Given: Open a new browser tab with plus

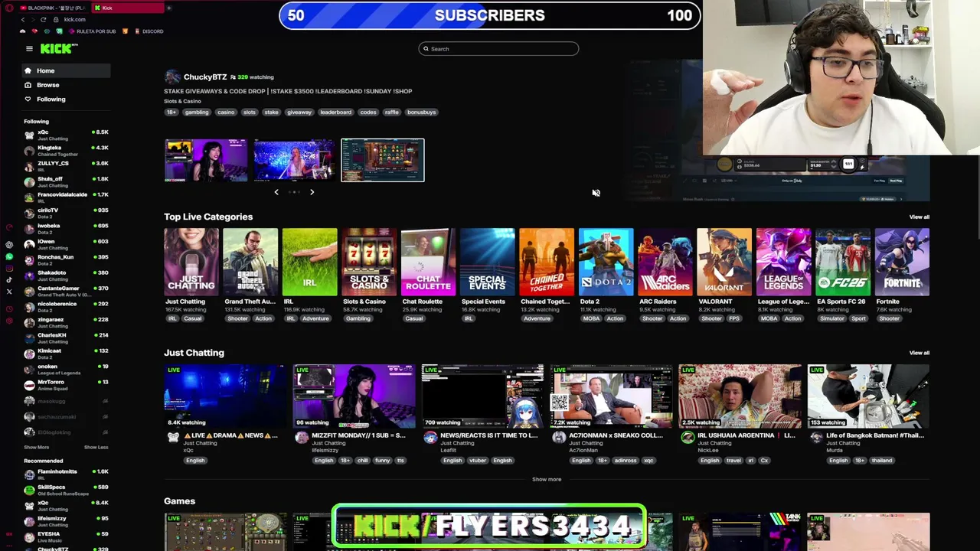Looking at the screenshot, I should [168, 8].
